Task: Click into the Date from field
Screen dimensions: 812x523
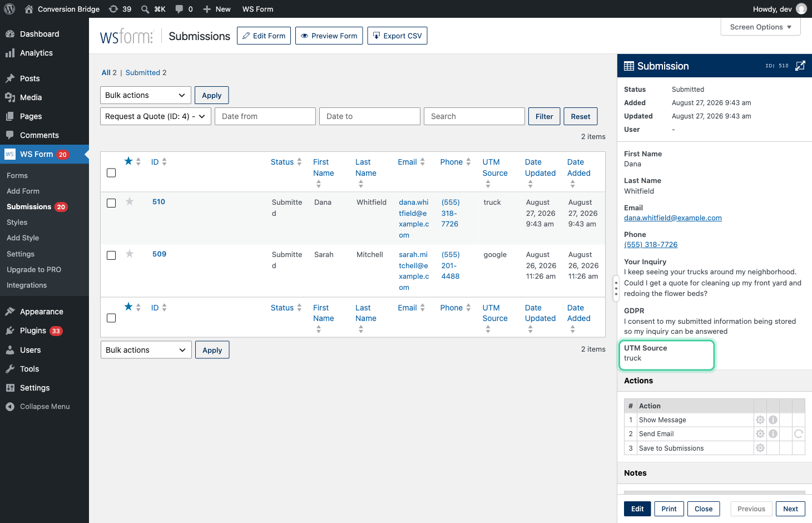Action: (265, 116)
